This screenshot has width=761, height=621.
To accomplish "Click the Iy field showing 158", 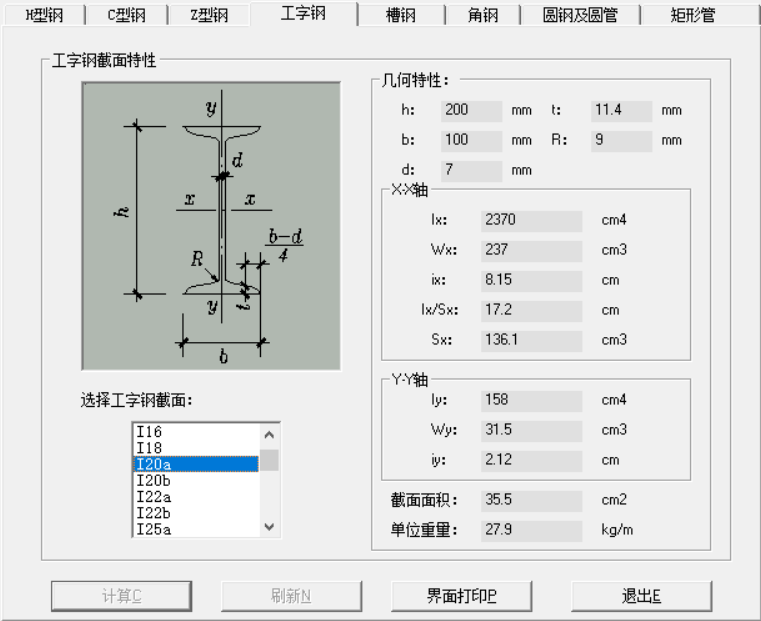I will [531, 401].
